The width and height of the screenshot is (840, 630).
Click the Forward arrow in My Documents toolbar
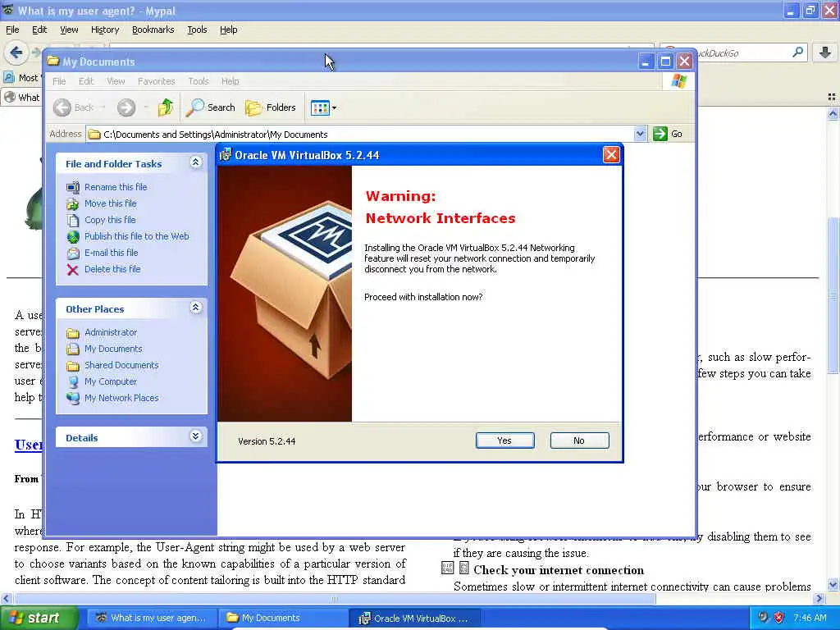click(126, 107)
